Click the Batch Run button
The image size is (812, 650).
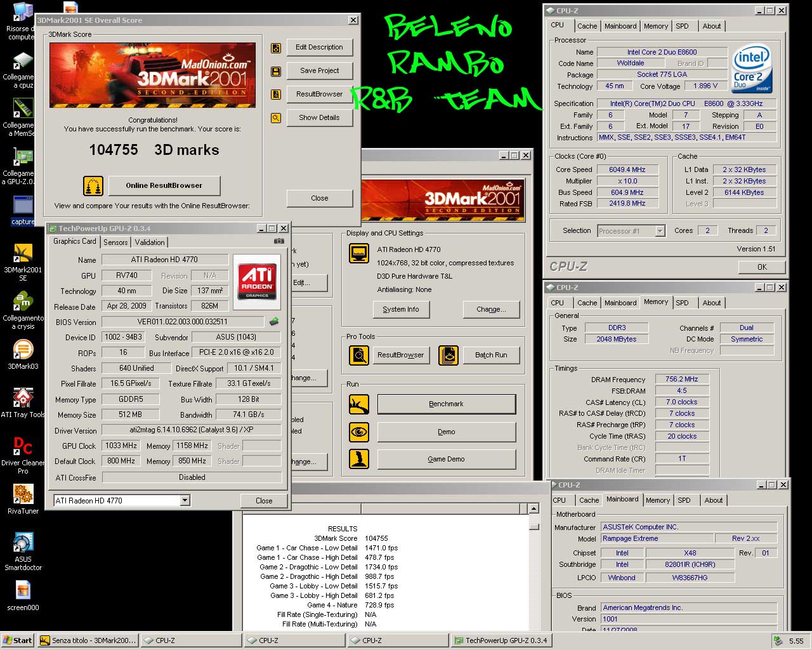(x=491, y=355)
